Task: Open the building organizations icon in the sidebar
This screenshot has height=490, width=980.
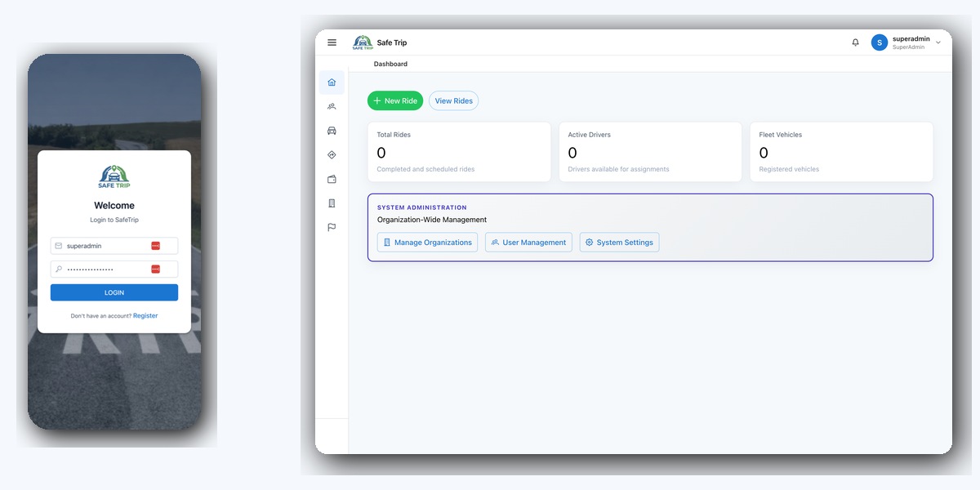Action: [332, 203]
